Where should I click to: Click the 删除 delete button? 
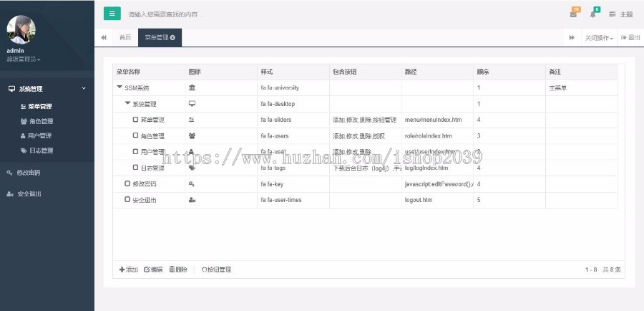(x=178, y=270)
